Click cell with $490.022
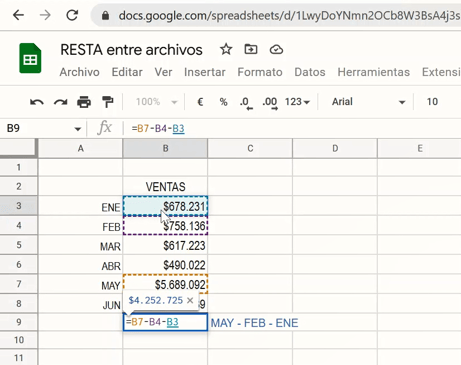Viewport: 461px width, 365px height. tap(165, 265)
